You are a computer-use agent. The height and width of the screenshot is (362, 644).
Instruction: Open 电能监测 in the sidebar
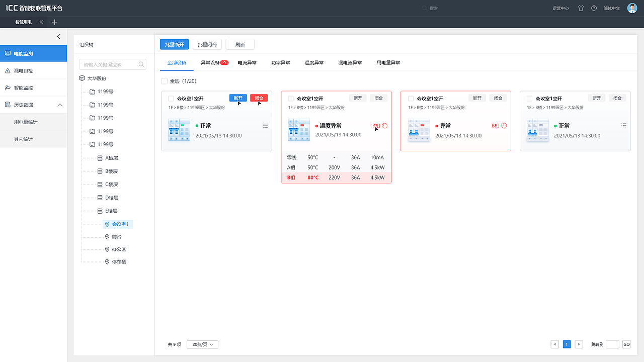[33, 53]
